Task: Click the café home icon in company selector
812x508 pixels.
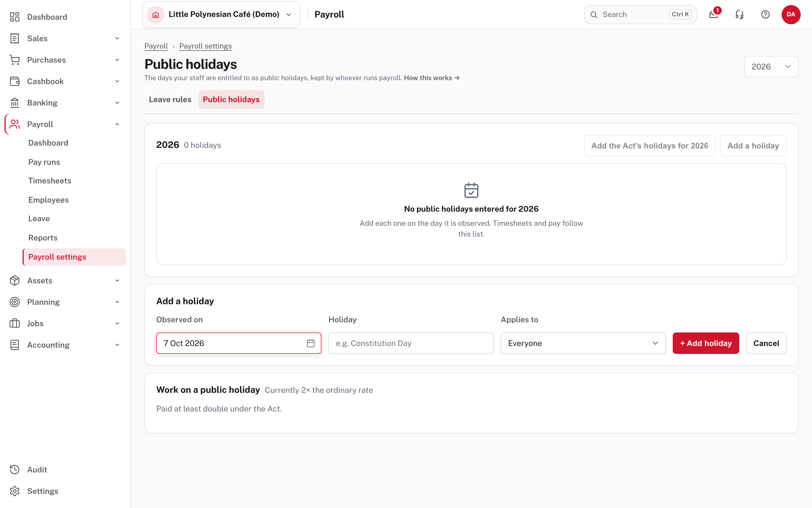Action: [x=156, y=14]
